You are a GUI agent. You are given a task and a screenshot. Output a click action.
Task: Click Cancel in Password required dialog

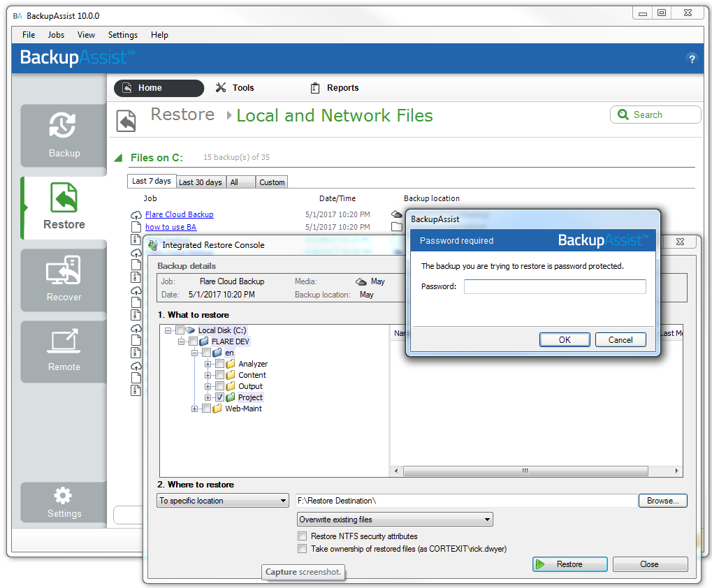tap(620, 340)
